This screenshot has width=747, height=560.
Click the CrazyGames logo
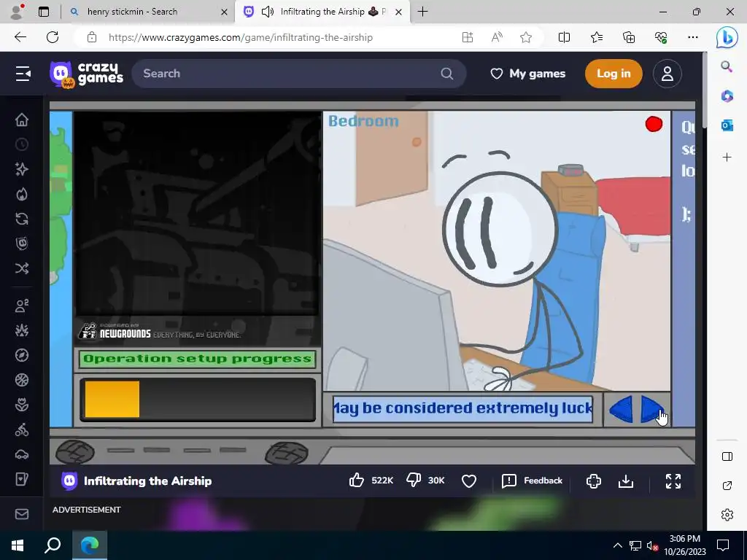point(86,74)
